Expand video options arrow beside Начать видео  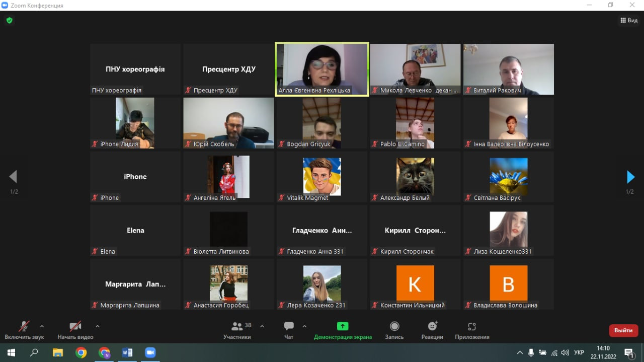click(x=98, y=326)
